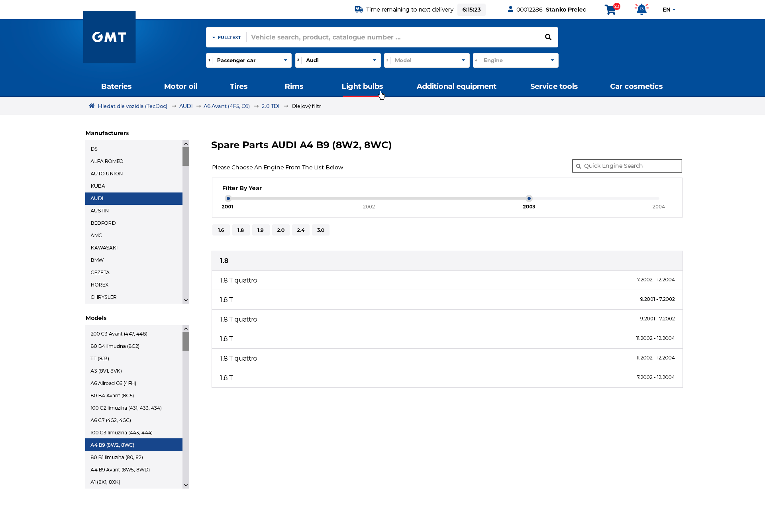Filter engines by 3.0 displacement
The width and height of the screenshot is (765, 532).
click(x=320, y=230)
